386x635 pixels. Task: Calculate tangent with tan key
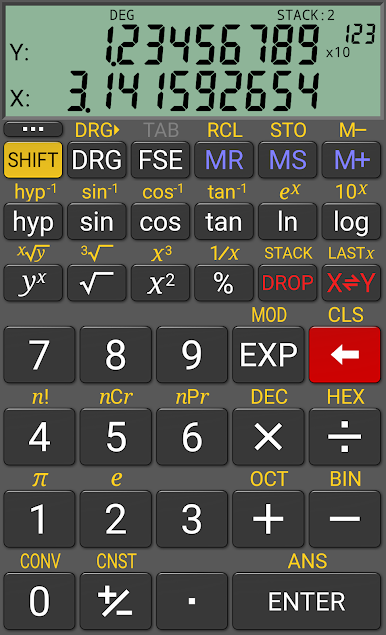224,222
